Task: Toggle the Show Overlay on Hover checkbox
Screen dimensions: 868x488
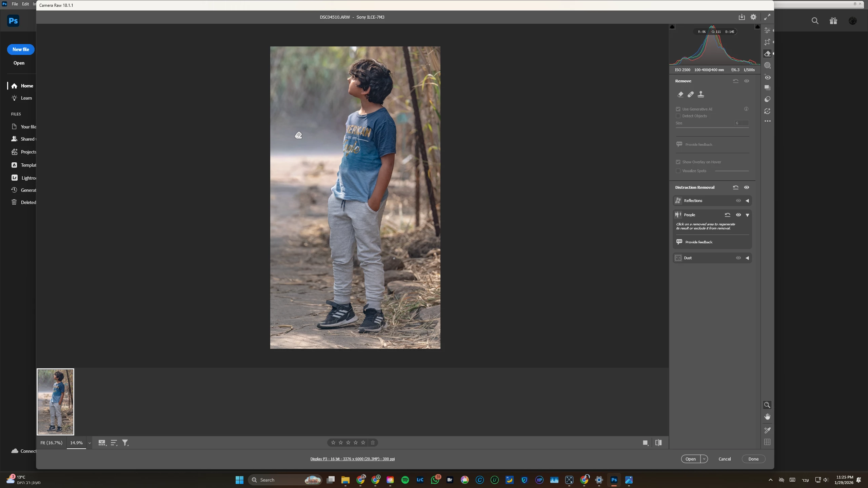Action: pyautogui.click(x=678, y=162)
